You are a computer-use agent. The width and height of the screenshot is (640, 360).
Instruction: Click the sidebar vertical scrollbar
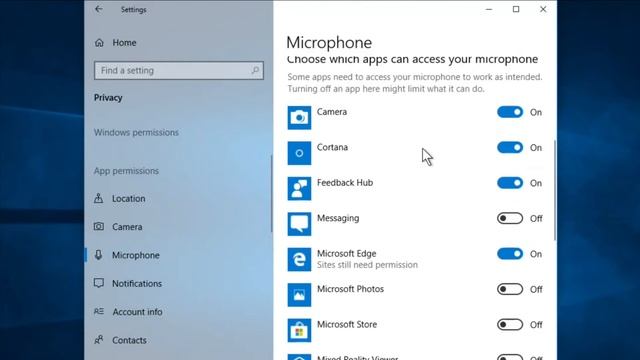click(271, 193)
